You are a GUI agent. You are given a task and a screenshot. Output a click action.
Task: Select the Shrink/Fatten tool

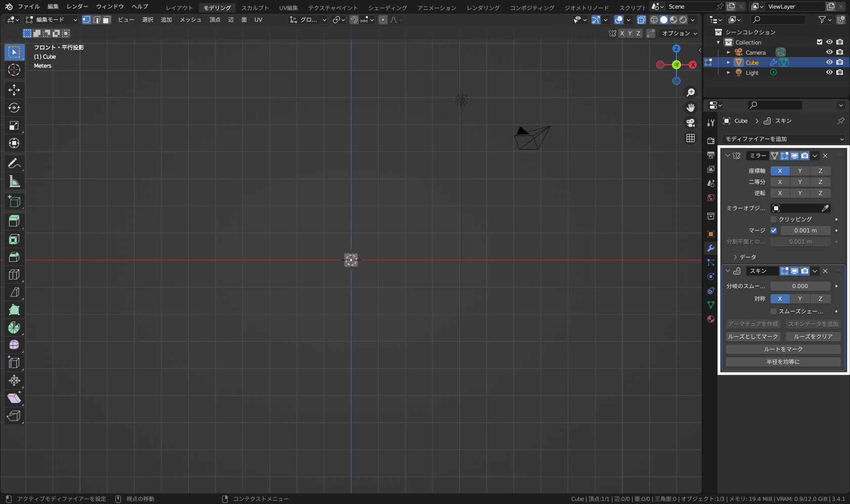pos(14,380)
